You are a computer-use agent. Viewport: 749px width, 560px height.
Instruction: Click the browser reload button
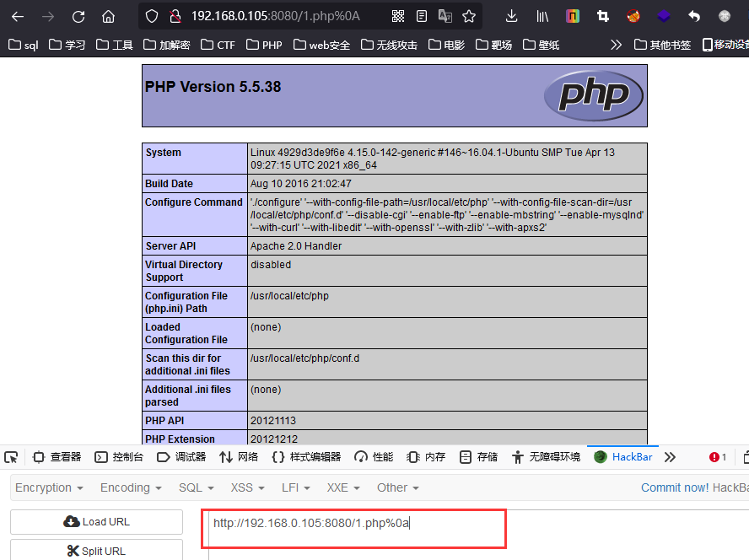pos(78,16)
